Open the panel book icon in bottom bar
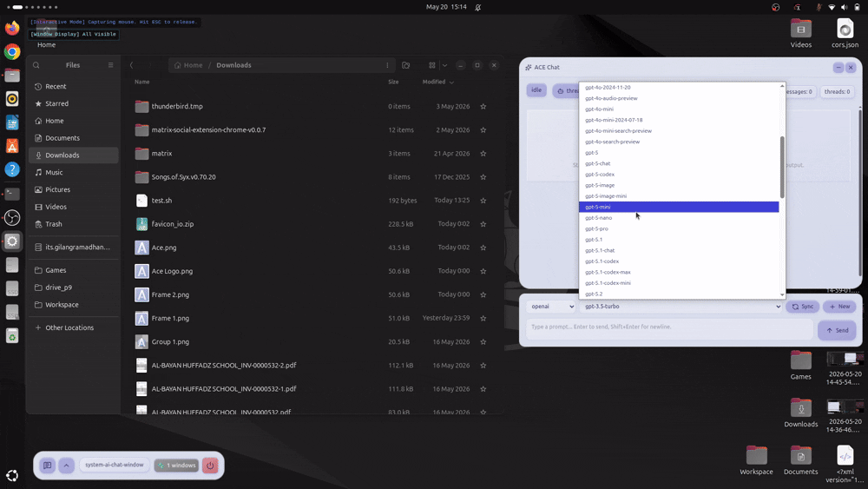This screenshot has height=489, width=868. [x=48, y=466]
